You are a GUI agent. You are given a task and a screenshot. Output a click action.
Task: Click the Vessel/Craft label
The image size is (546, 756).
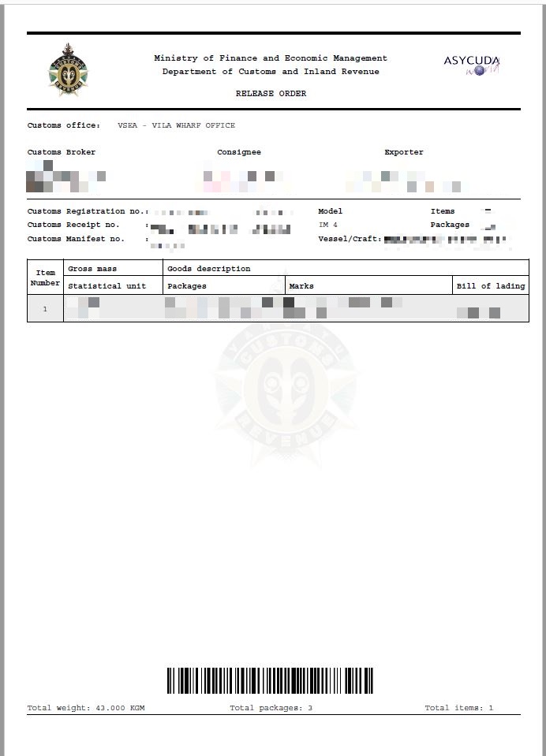(350, 239)
